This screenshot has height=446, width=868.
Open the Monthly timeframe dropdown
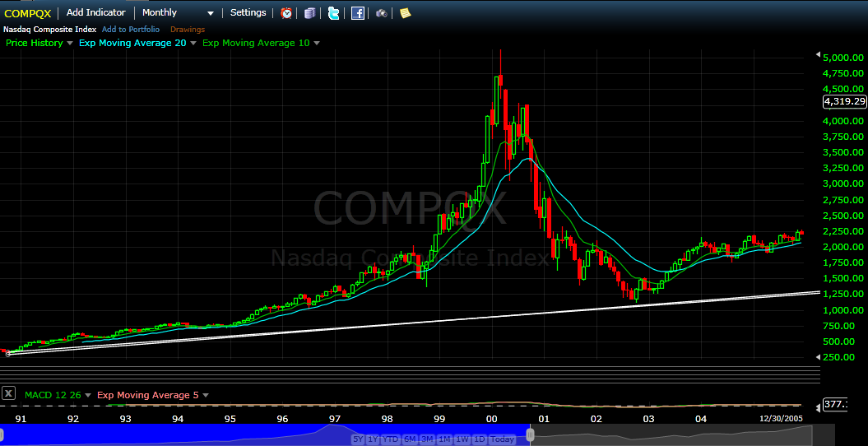tap(178, 12)
